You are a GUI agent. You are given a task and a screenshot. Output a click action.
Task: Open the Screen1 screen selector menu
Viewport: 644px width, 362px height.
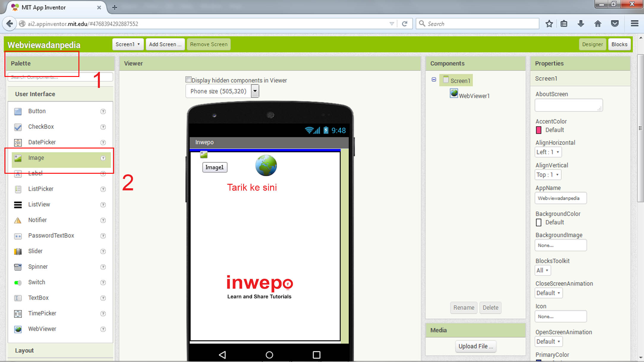coord(128,45)
